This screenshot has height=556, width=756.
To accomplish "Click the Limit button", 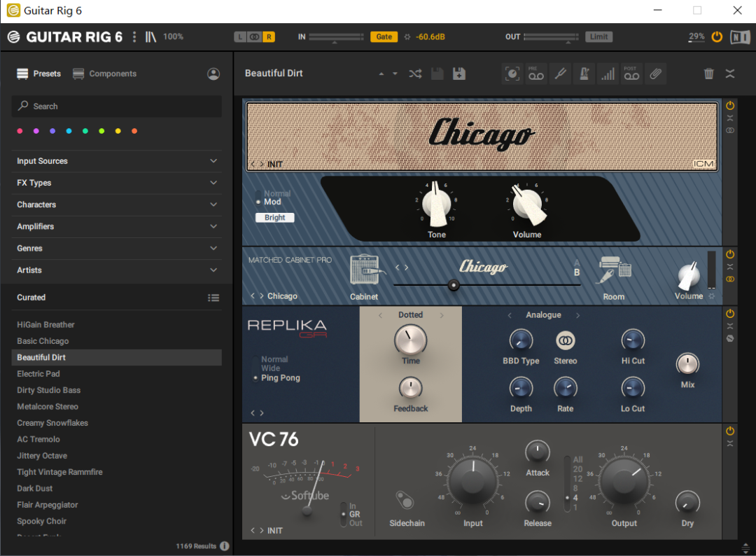I will click(598, 36).
